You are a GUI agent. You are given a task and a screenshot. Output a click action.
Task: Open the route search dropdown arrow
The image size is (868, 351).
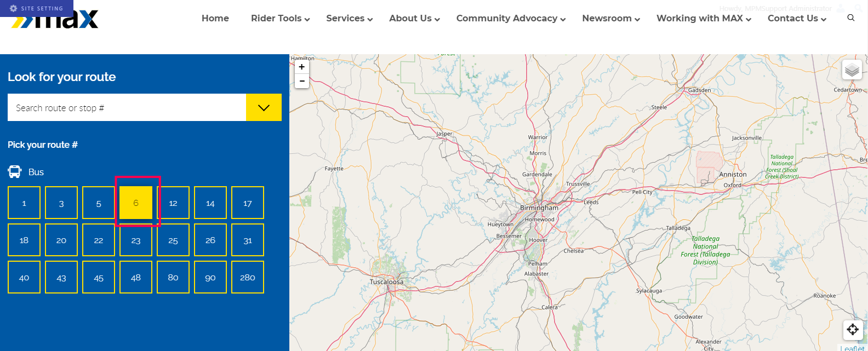[x=264, y=107]
